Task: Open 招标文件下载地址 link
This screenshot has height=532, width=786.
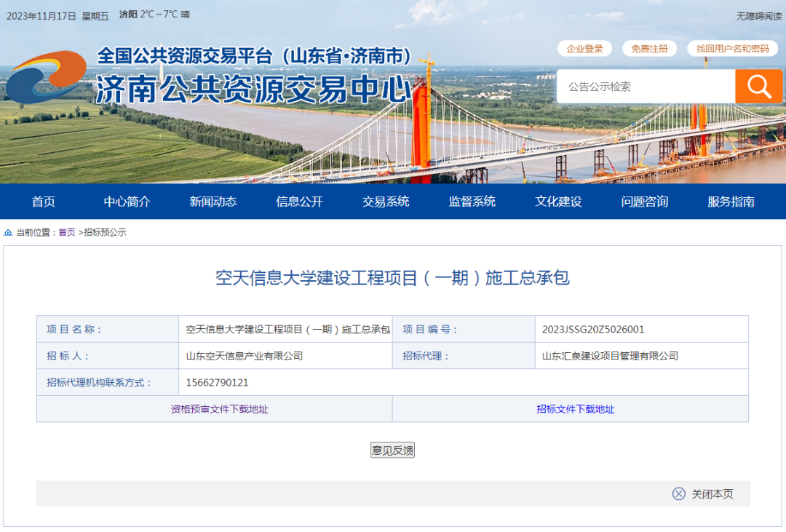Action: (x=575, y=409)
